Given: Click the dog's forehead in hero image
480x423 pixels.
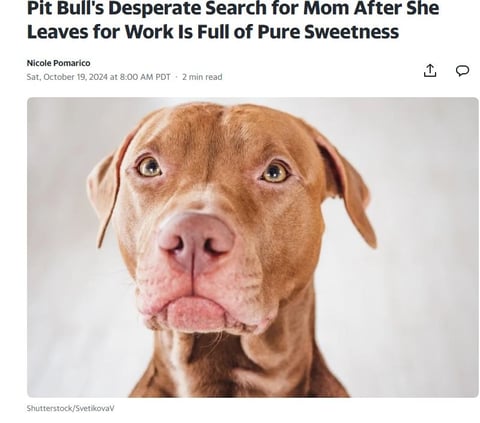Looking at the screenshot, I should [213, 133].
